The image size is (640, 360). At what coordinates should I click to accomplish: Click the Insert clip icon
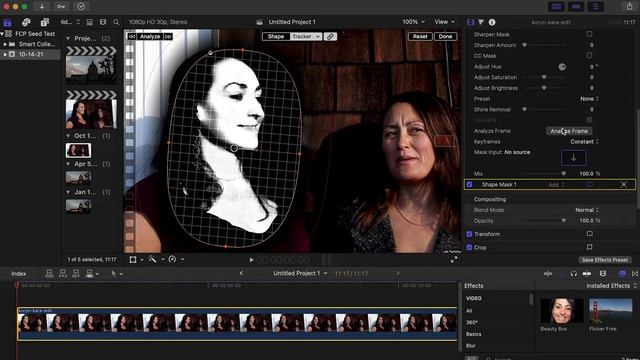point(62,273)
